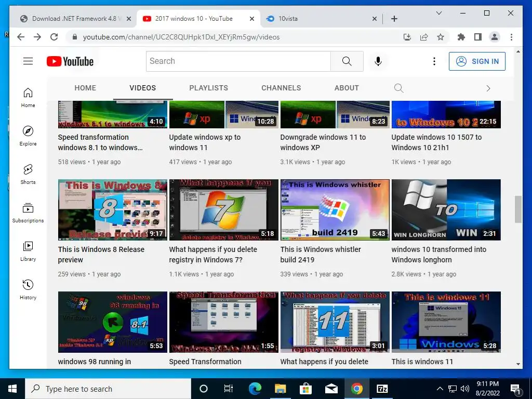The width and height of the screenshot is (532, 399).
Task: Open the YouTube guide hamburger menu
Action: 28,61
